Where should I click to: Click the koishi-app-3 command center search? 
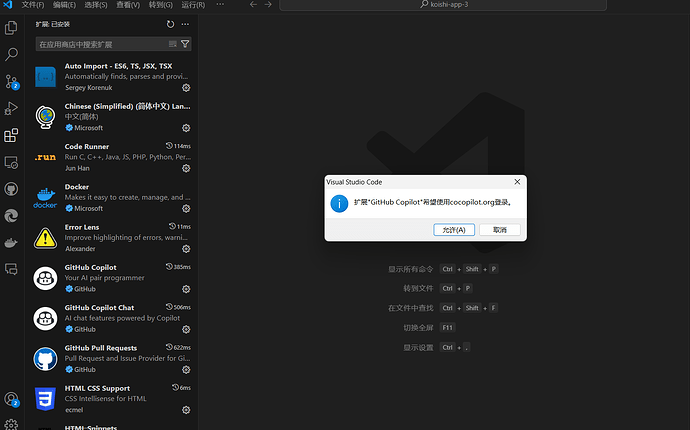click(x=443, y=5)
